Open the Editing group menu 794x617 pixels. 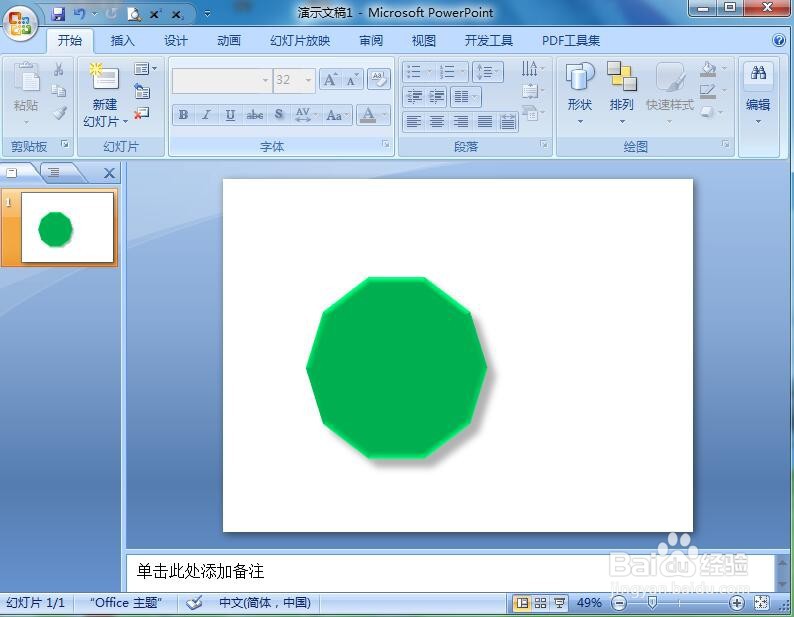(758, 94)
